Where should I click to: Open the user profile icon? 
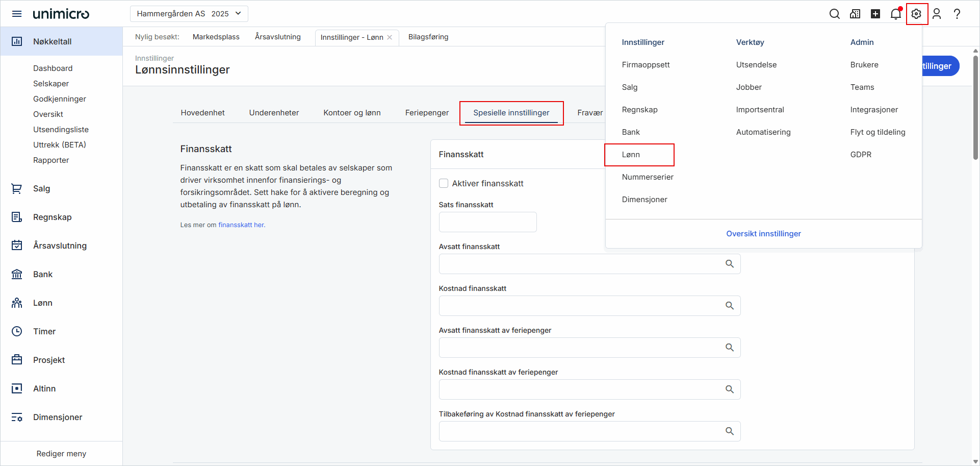point(937,14)
